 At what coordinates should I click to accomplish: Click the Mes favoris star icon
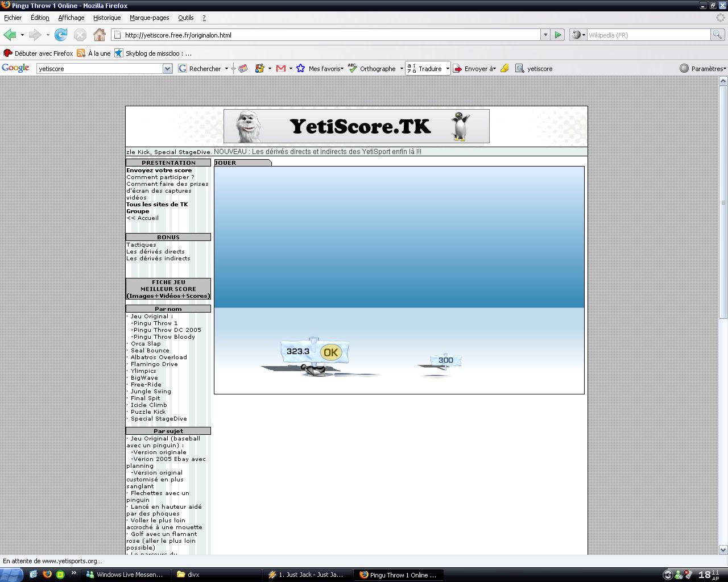(300, 68)
